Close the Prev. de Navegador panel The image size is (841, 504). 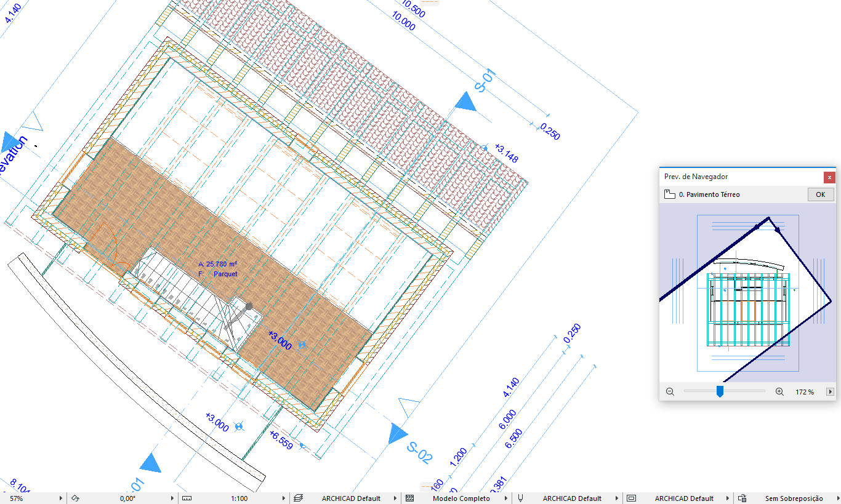tap(829, 177)
